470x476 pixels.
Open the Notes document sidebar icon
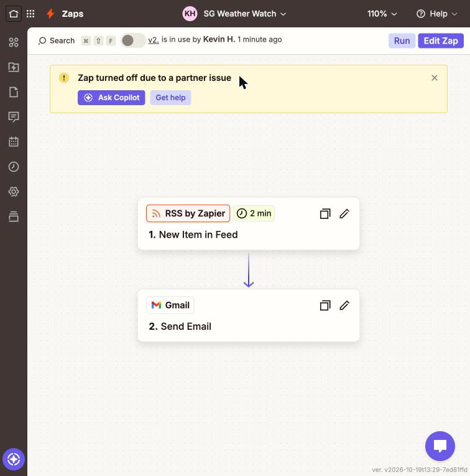tap(14, 92)
